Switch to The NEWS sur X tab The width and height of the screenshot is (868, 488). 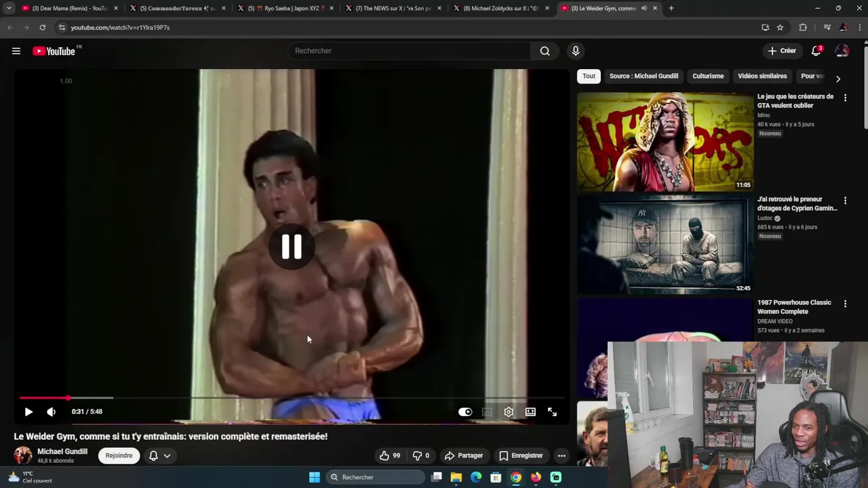point(393,8)
